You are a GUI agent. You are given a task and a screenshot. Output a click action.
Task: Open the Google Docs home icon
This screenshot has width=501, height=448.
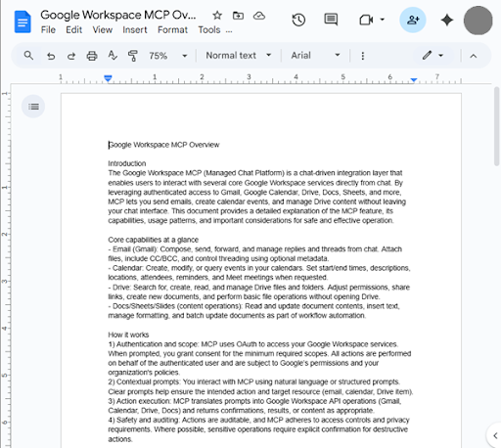point(23,22)
